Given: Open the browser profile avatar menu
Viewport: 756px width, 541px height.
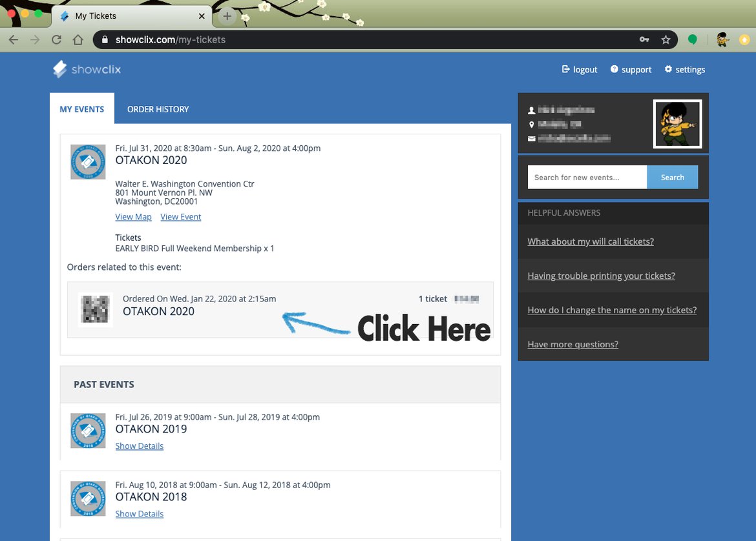Looking at the screenshot, I should pos(722,39).
